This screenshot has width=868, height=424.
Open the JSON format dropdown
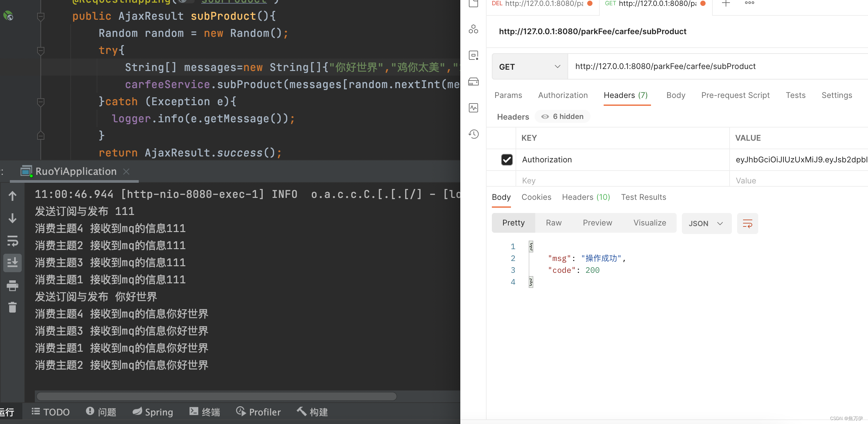tap(706, 223)
